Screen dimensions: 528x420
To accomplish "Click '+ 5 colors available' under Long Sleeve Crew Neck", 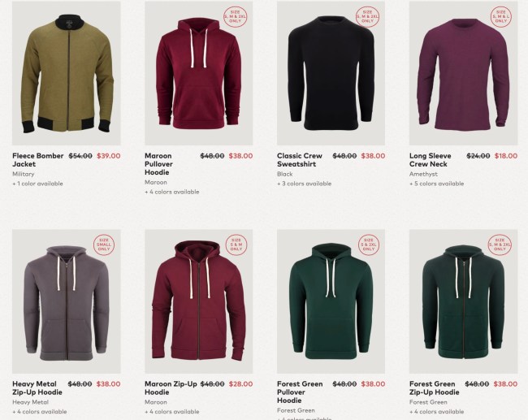I will [x=436, y=184].
